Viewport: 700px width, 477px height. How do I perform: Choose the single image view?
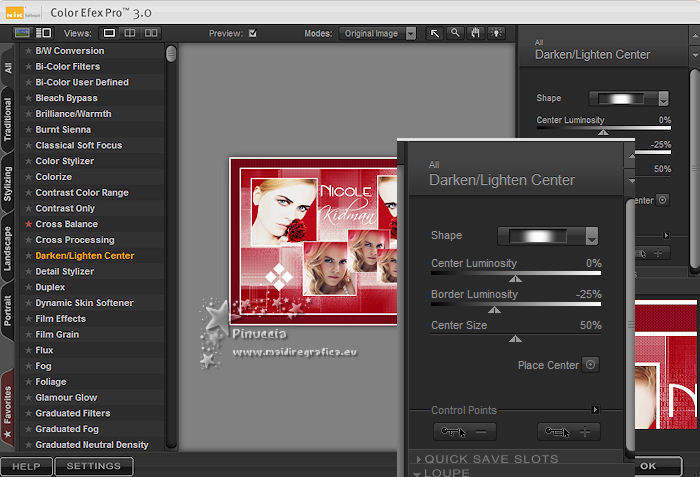point(109,33)
